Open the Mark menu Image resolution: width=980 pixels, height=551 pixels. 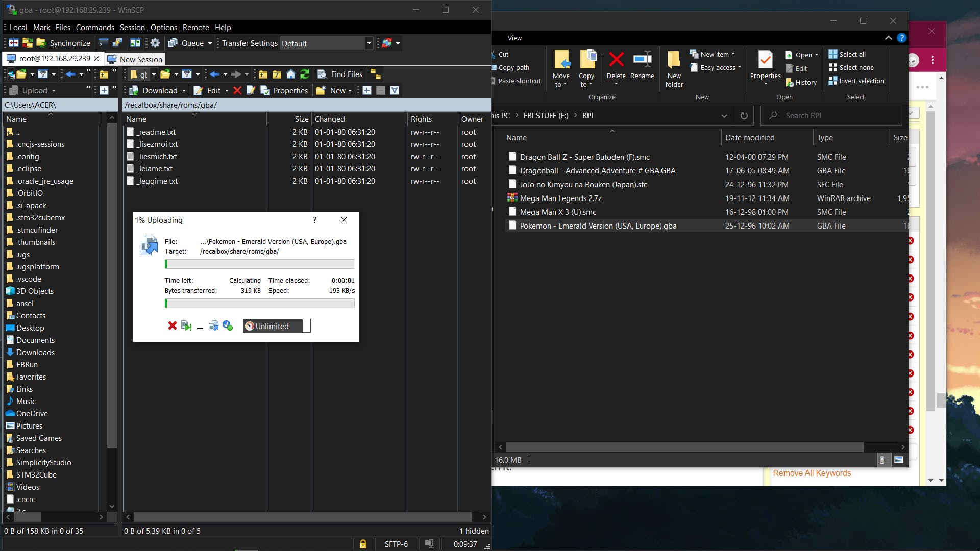click(x=41, y=28)
